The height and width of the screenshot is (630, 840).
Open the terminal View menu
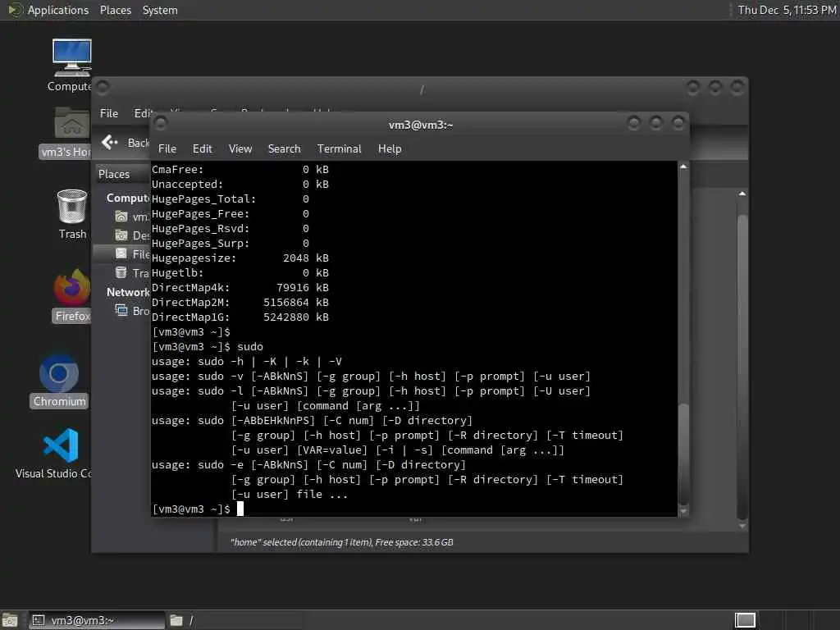click(240, 149)
